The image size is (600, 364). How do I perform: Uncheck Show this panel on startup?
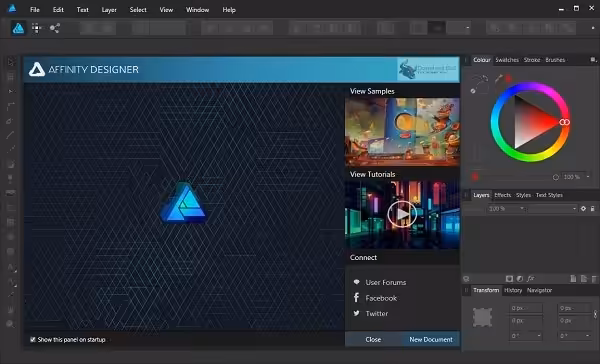(x=33, y=340)
